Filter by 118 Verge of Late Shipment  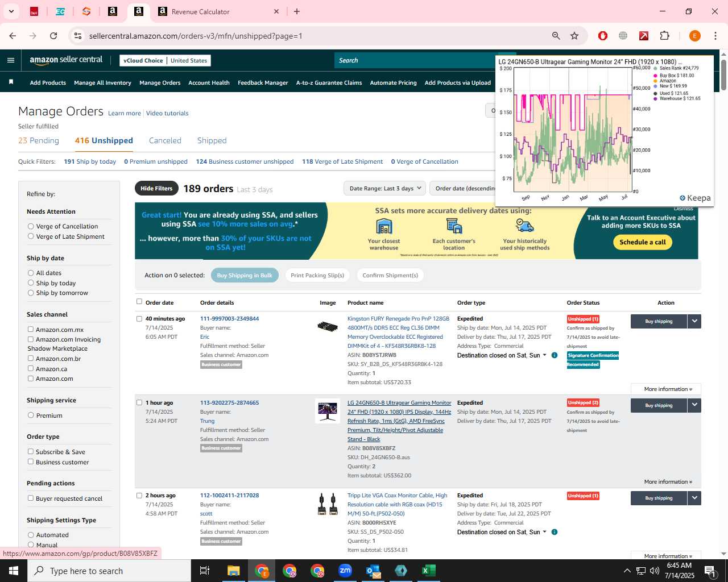click(x=342, y=161)
